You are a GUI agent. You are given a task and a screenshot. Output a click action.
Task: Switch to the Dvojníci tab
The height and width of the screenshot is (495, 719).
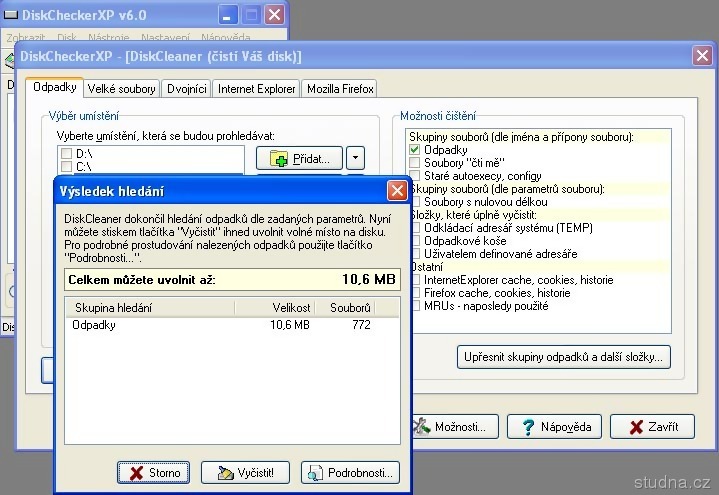coord(186,89)
